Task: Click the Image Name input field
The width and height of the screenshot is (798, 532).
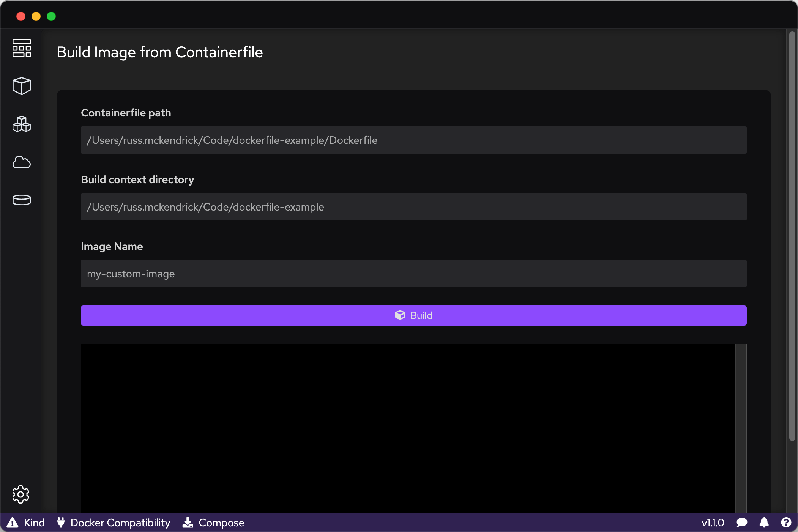Action: [x=414, y=273]
